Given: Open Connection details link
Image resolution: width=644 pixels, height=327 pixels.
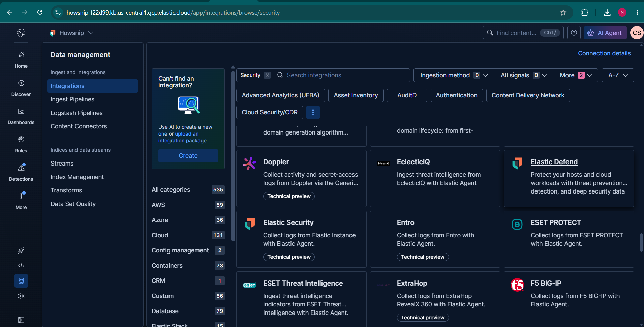Looking at the screenshot, I should pyautogui.click(x=604, y=53).
